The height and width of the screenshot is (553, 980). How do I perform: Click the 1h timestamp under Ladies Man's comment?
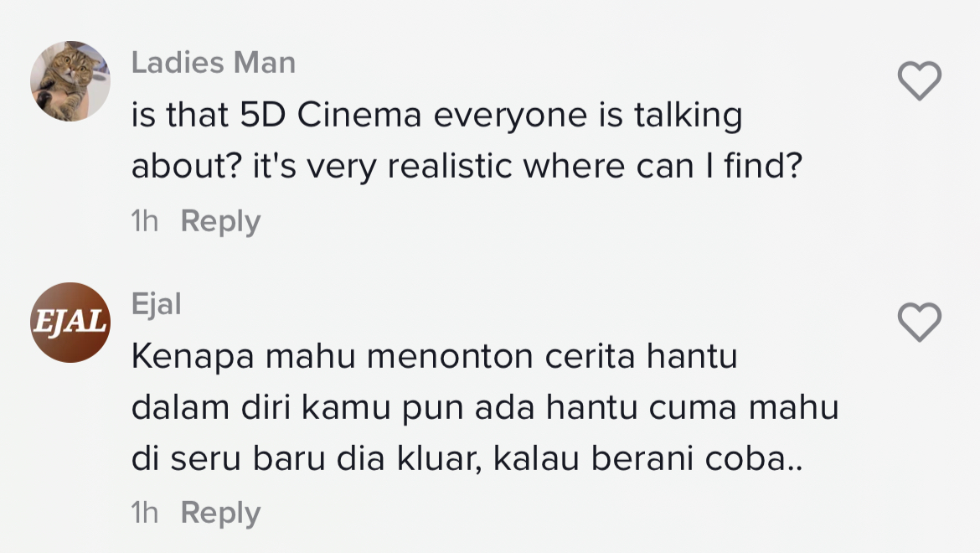pyautogui.click(x=145, y=222)
